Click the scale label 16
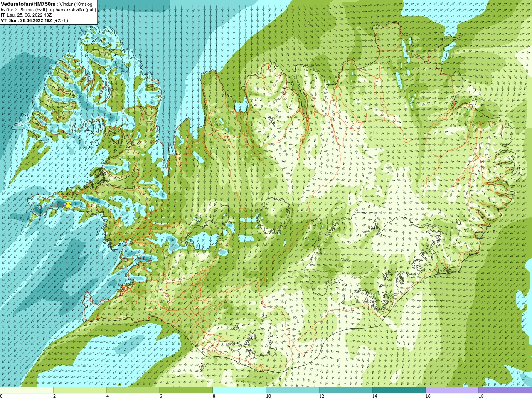Image resolution: width=532 pixels, height=399 pixels. (428, 396)
